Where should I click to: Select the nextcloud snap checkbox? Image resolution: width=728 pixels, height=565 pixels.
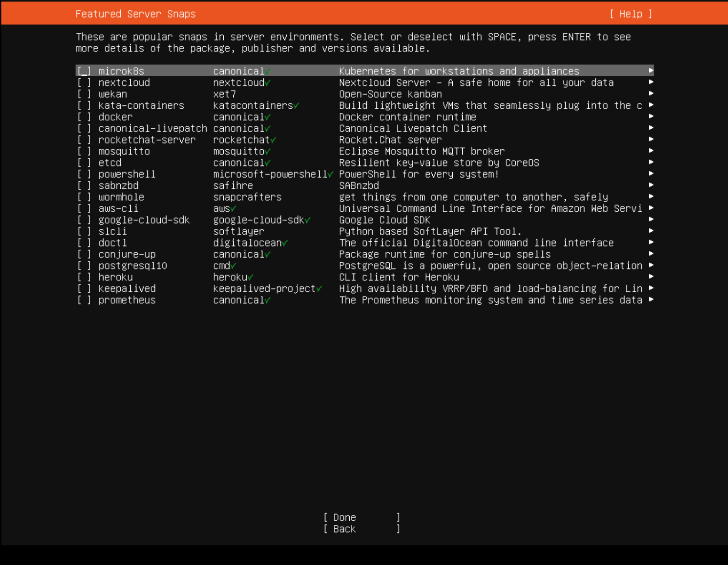click(x=84, y=82)
